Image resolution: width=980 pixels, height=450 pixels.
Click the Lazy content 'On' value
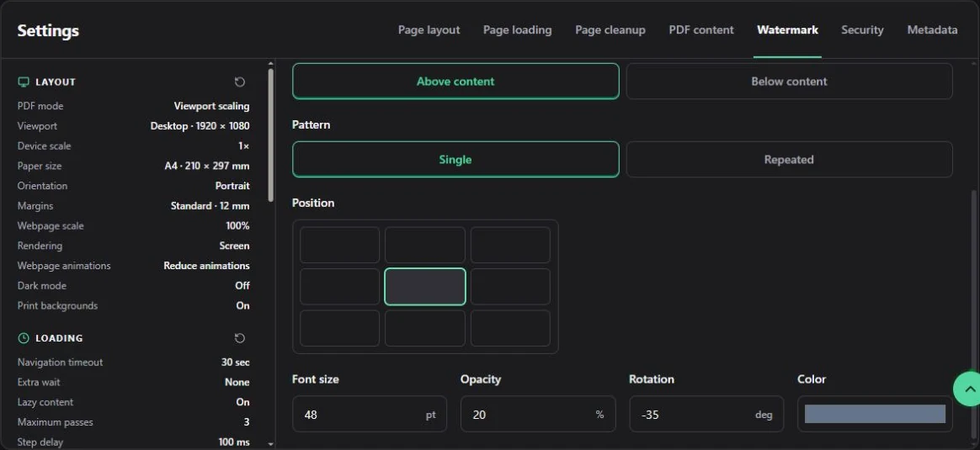coord(243,402)
